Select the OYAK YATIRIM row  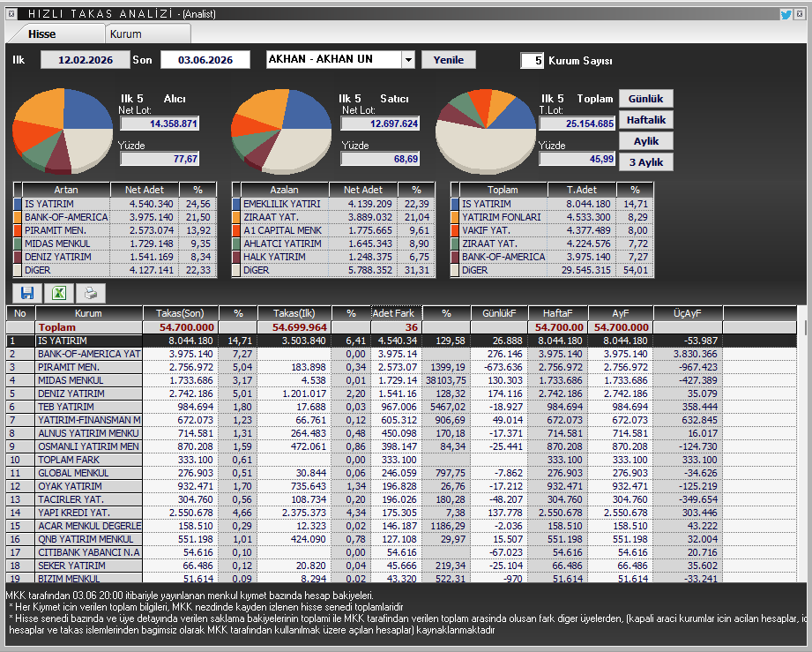(x=401, y=487)
